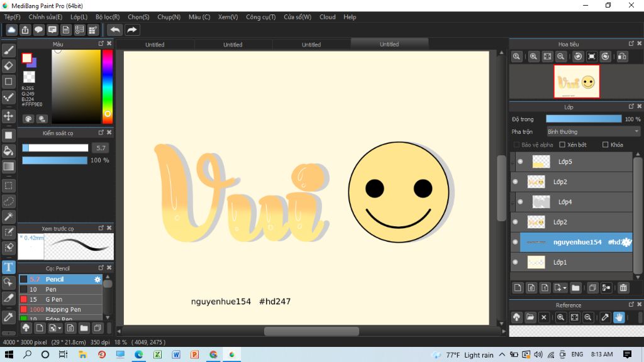The width and height of the screenshot is (644, 362).
Task: Select the Bucket fill tool
Action: pos(9,151)
